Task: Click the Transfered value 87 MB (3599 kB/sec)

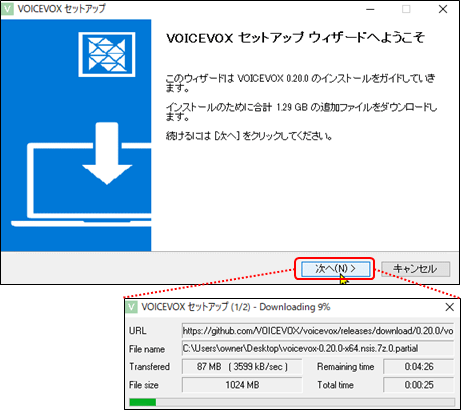Action: point(242,367)
